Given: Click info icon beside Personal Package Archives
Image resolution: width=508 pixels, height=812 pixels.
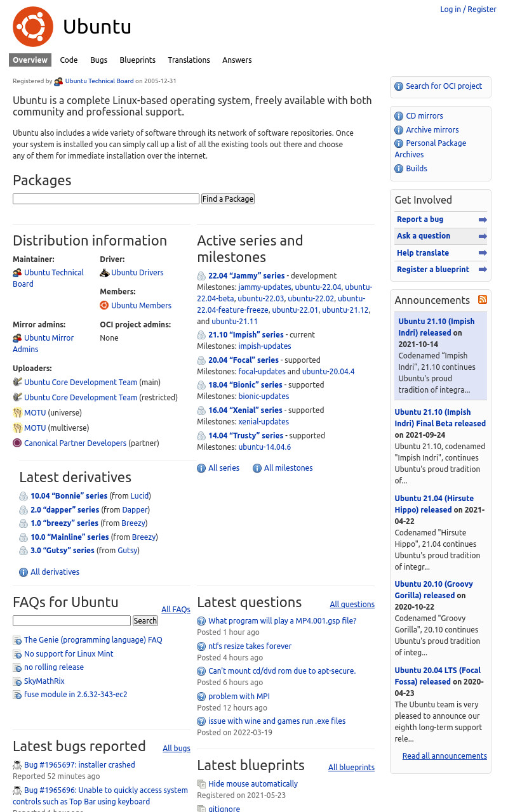Looking at the screenshot, I should 399,143.
